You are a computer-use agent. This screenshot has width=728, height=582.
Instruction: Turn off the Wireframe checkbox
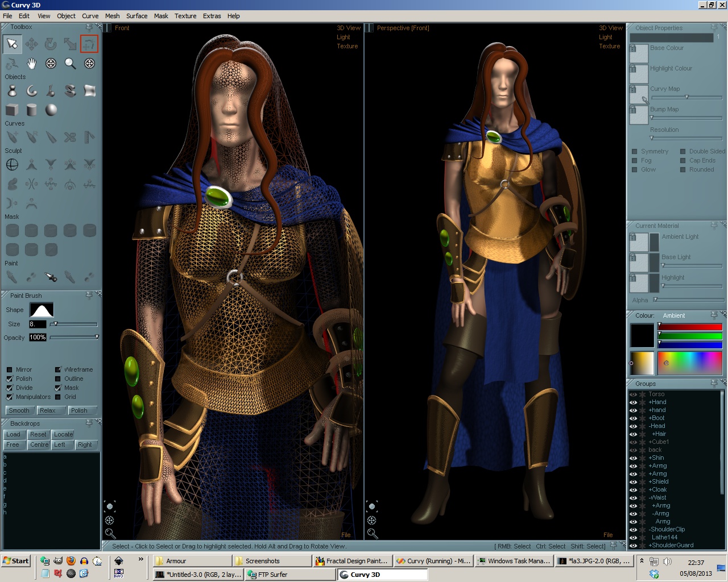(x=58, y=369)
